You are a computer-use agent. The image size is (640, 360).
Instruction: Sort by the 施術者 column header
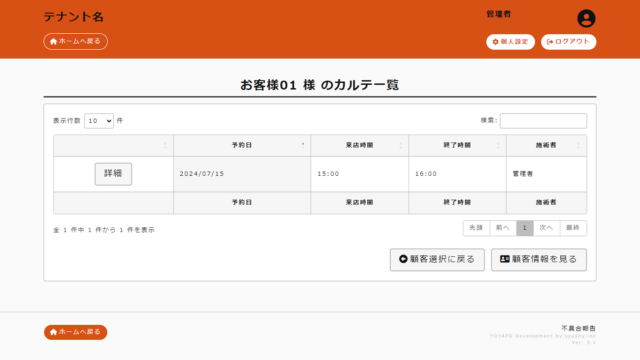click(547, 145)
